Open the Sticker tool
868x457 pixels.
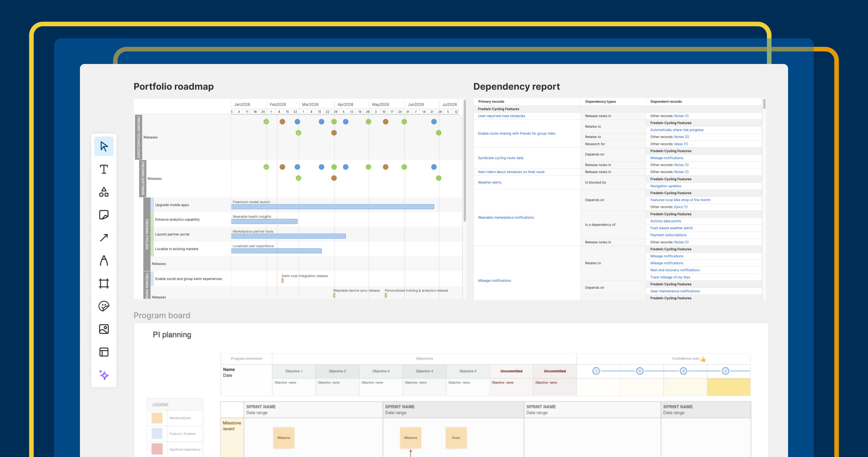tap(104, 306)
